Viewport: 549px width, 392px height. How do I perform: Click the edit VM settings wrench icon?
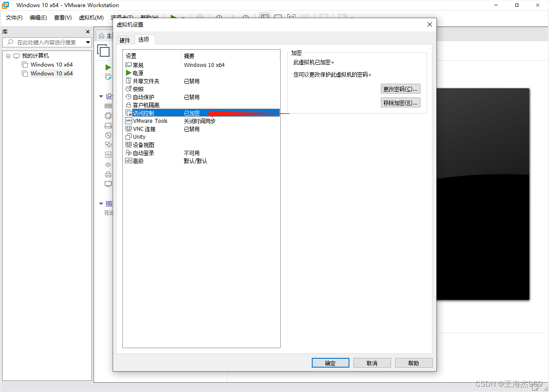(108, 77)
